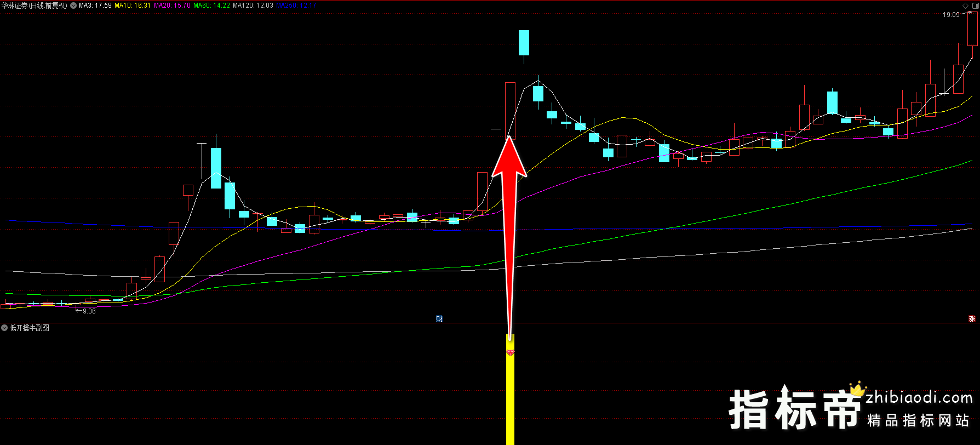
Task: Select the MA3: 17.59 label
Action: pos(95,5)
